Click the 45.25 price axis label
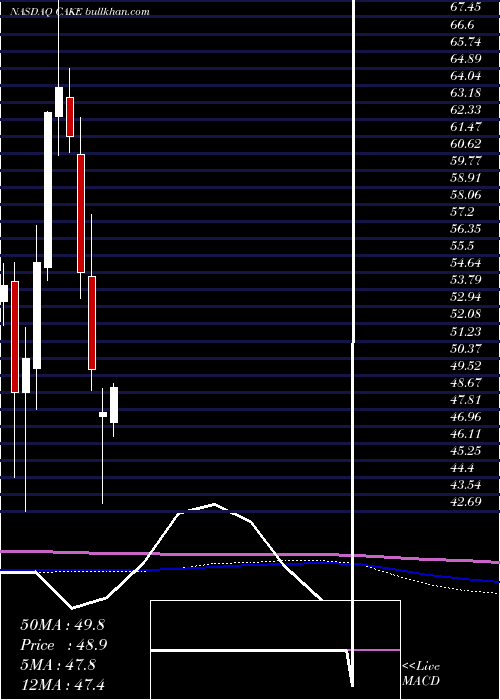The image size is (500, 700). point(466,450)
